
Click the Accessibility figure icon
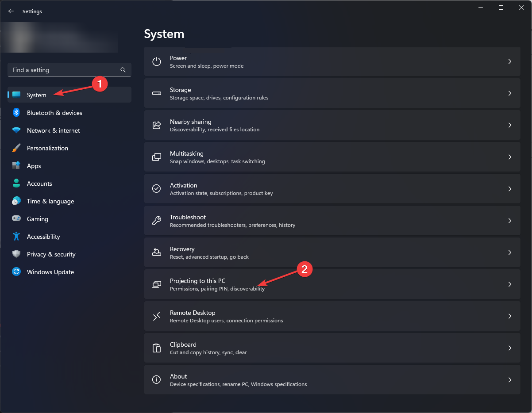(x=16, y=237)
